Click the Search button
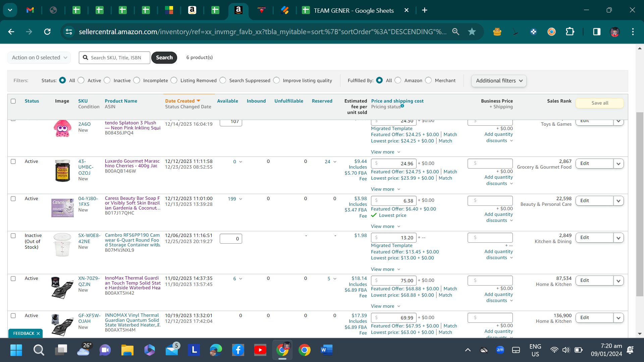Screen dimensions: 644x362 coord(164,58)
